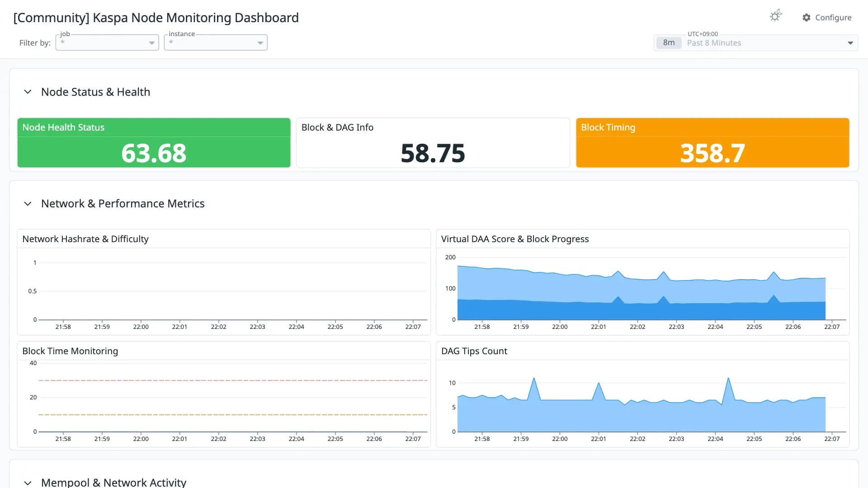Open the Network Hashrate & Difficulty panel title
868x488 pixels.
click(x=85, y=239)
